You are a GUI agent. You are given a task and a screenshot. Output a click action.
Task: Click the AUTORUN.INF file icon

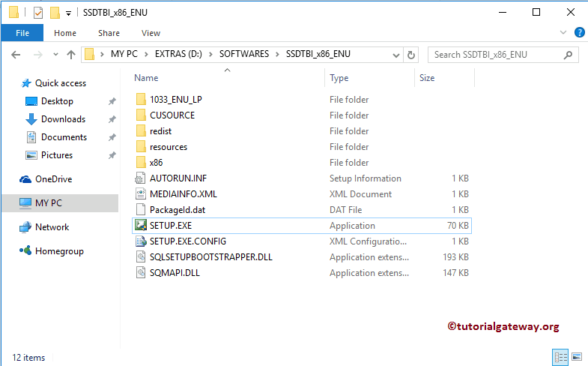click(x=141, y=178)
